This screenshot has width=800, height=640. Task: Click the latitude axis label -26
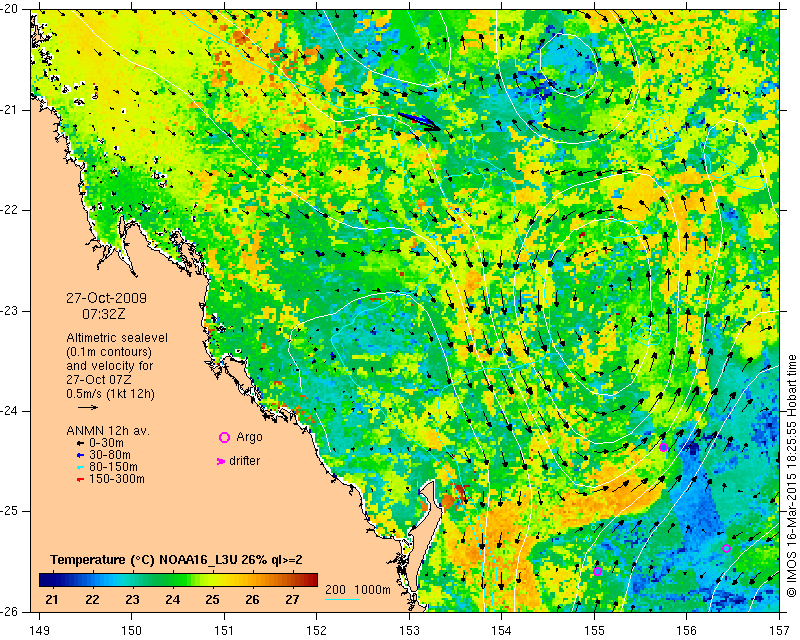[9, 611]
